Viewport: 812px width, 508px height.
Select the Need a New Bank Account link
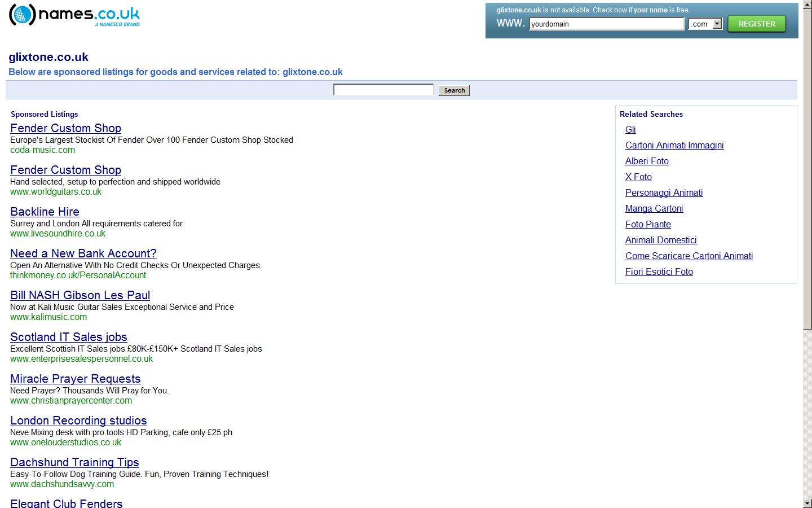83,253
